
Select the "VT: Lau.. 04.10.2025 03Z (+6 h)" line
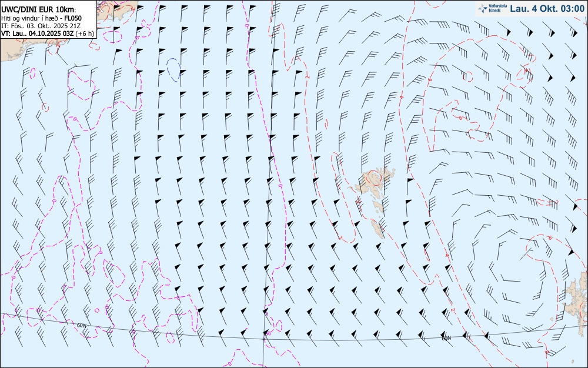(x=47, y=34)
